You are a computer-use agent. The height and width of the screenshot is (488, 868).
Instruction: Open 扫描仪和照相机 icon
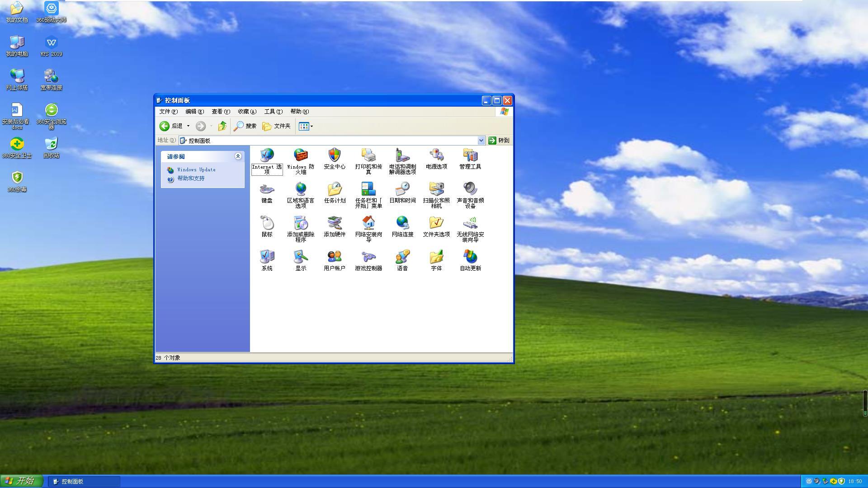[436, 195]
